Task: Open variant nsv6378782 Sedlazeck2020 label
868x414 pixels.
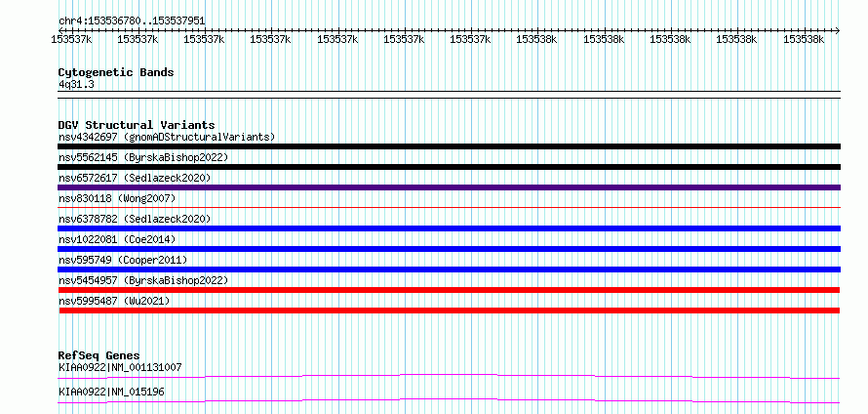Action: 135,219
